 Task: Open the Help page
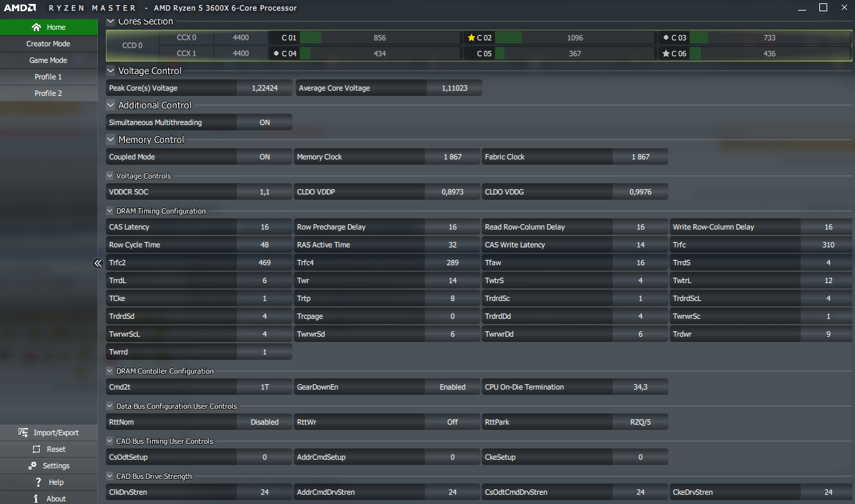coord(49,482)
